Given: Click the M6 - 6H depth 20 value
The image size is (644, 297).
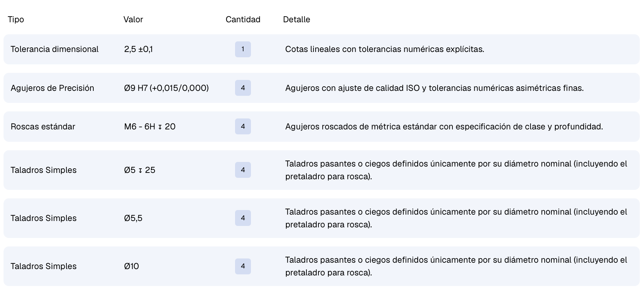Looking at the screenshot, I should 150,127.
